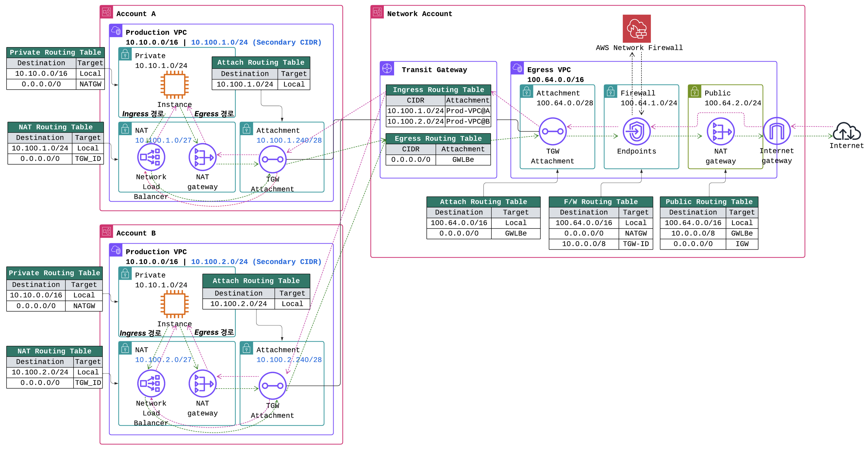Select Account A Network Load Balancer icon
Viewport: 868px width, 450px height.
pos(151,157)
